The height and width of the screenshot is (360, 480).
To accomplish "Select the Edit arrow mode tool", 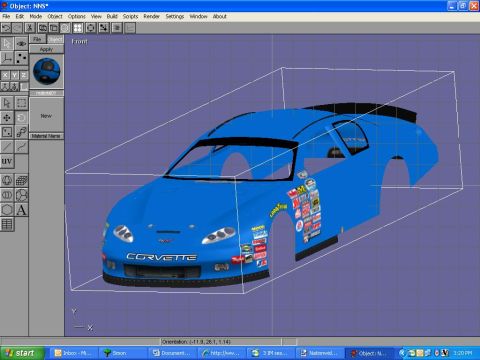I will coord(7,44).
